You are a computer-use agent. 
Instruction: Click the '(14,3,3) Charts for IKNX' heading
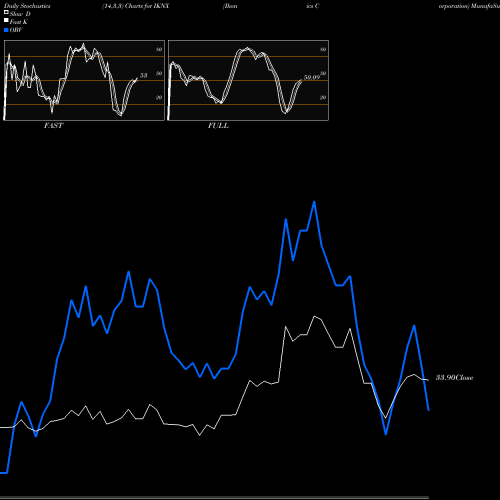coord(136,6)
